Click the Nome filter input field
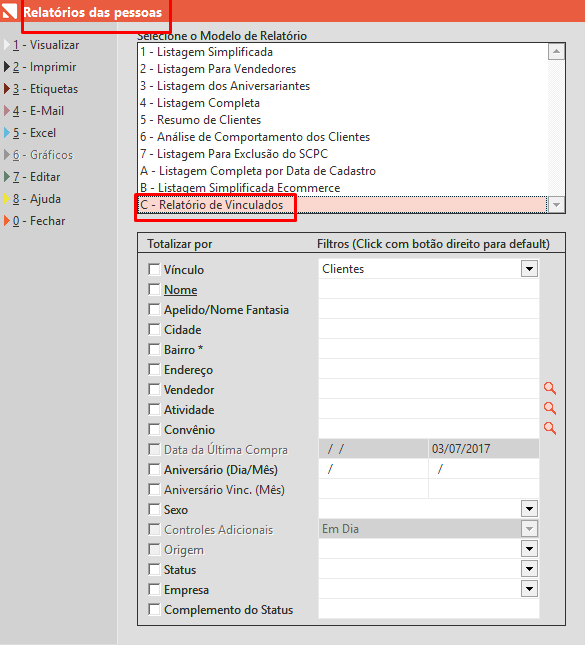This screenshot has height=656, width=587. (x=429, y=289)
